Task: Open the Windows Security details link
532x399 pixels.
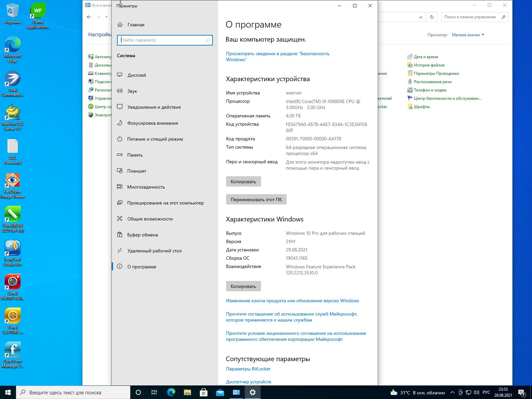Action: coord(278,57)
